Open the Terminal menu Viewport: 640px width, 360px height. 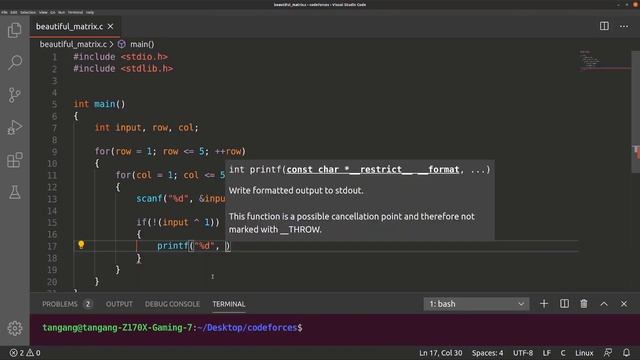pos(75,12)
